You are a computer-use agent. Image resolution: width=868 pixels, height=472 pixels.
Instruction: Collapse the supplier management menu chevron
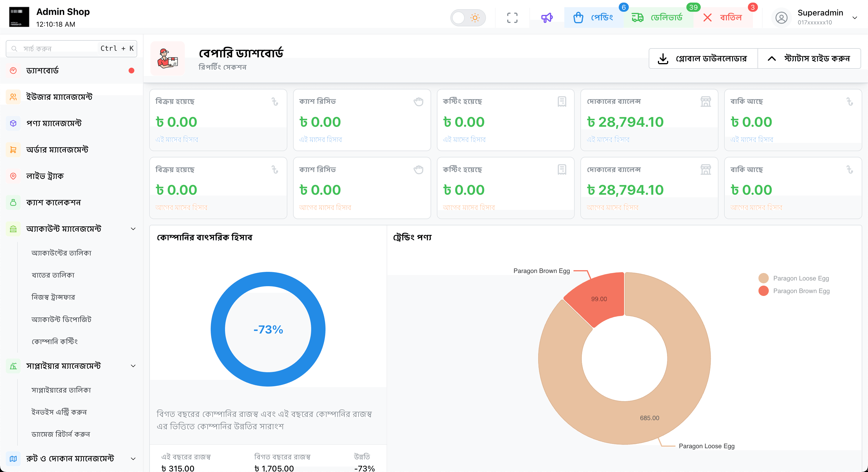pyautogui.click(x=133, y=366)
